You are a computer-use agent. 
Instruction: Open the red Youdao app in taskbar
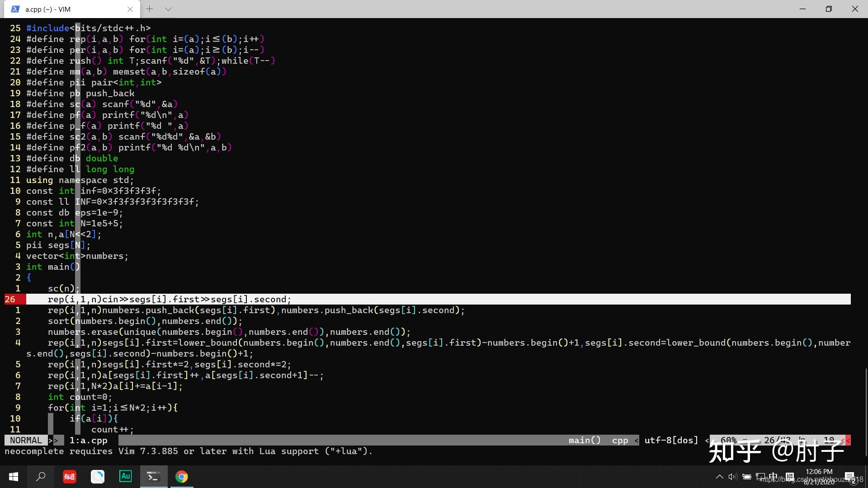tap(69, 477)
